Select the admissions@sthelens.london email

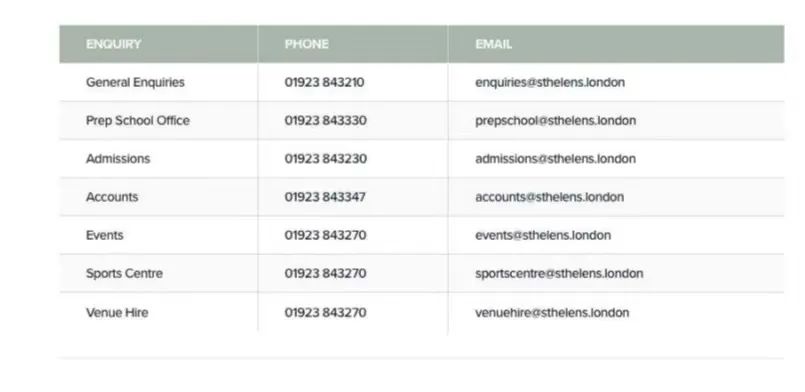555,159
